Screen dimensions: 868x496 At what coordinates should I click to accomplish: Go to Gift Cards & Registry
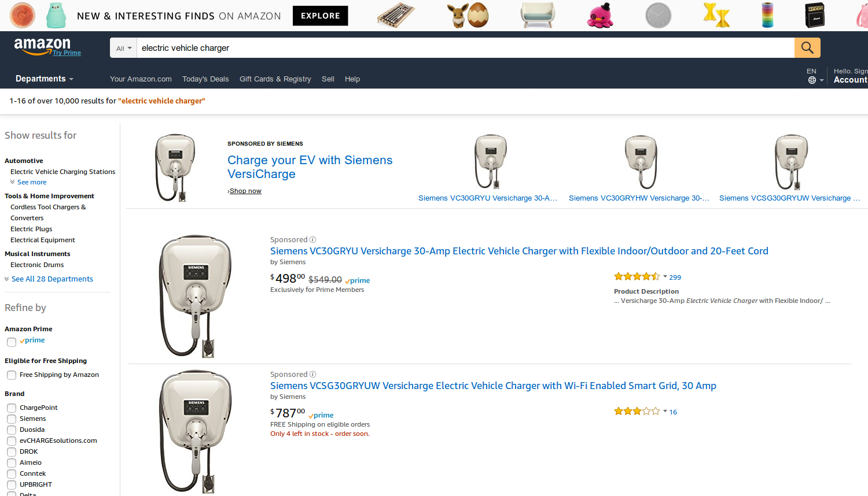pos(275,79)
